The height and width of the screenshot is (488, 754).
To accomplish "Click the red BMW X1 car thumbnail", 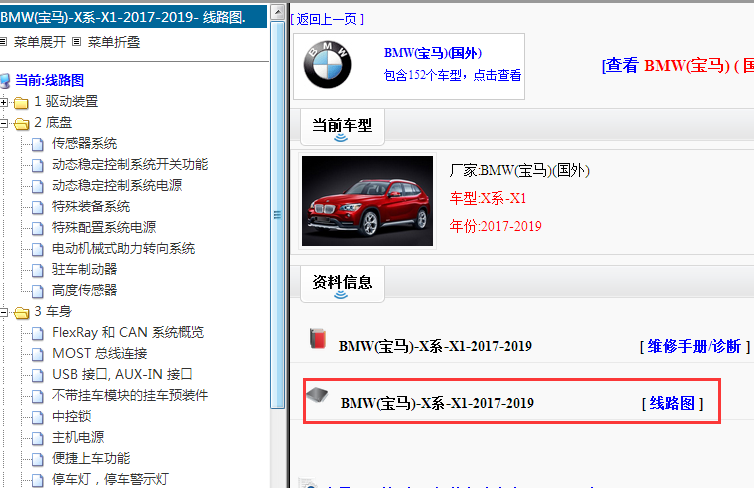I will click(x=367, y=201).
